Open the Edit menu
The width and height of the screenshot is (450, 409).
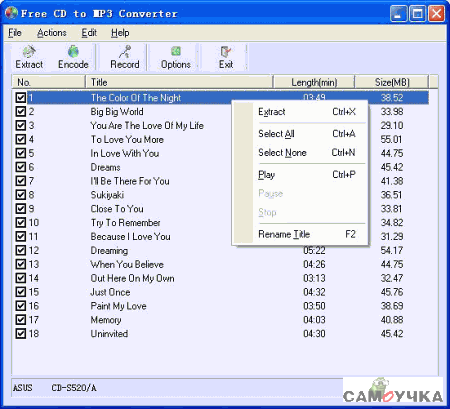(x=89, y=33)
